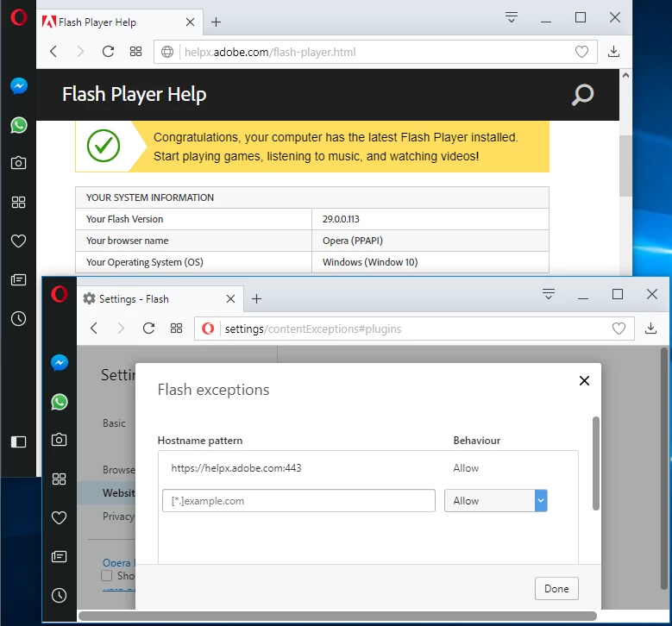Toggle sidebar panel icon in back window
The image size is (672, 626).
point(18,441)
